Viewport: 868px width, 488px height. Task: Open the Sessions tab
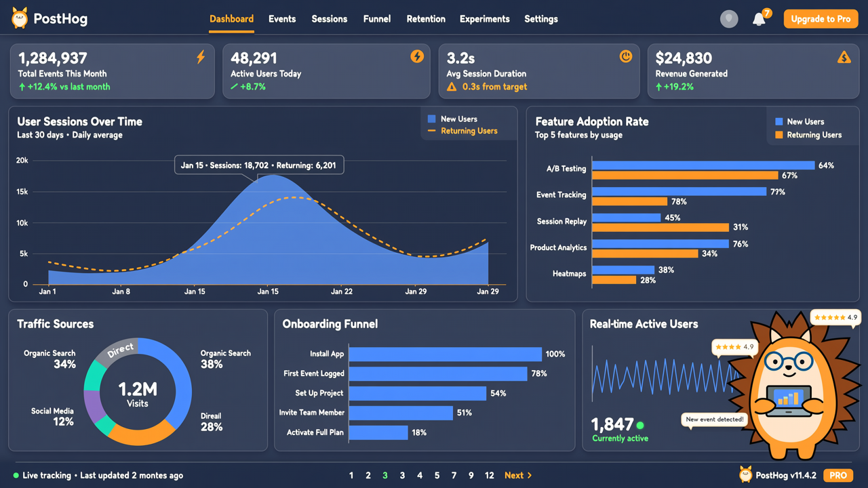click(x=330, y=19)
